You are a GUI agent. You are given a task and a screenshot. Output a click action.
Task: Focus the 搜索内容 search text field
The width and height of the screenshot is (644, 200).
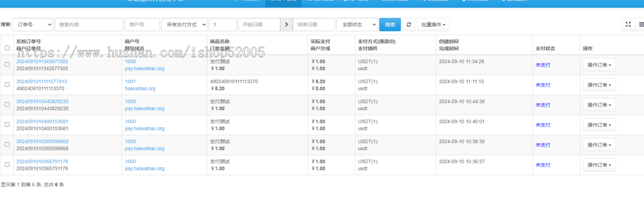click(x=89, y=25)
